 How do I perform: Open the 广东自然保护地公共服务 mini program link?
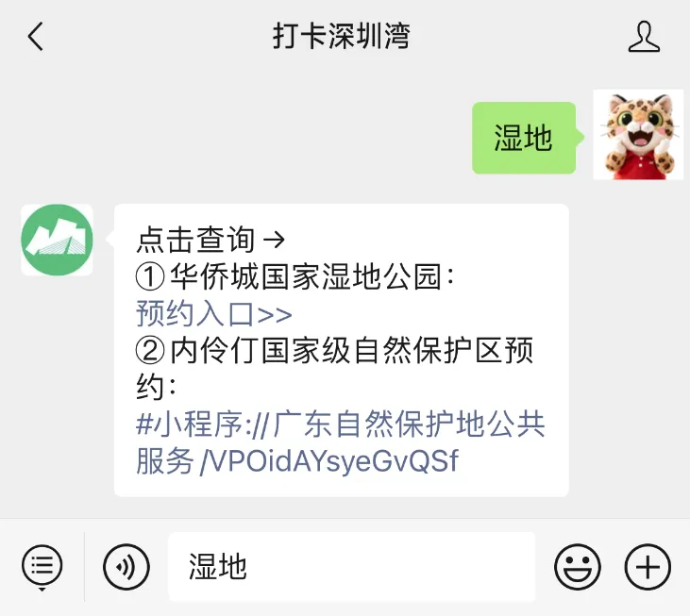(341, 442)
